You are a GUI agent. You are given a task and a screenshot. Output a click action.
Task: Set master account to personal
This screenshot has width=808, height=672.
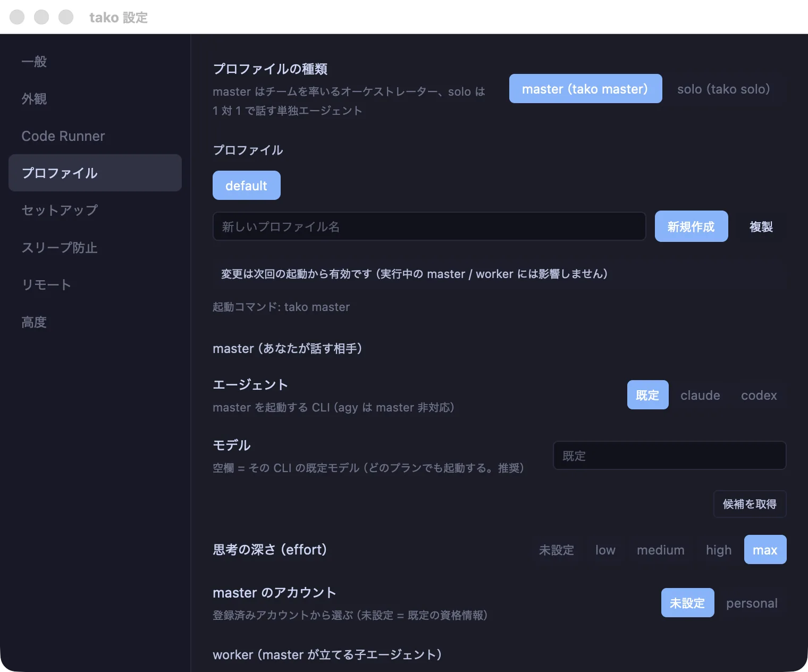[752, 603]
